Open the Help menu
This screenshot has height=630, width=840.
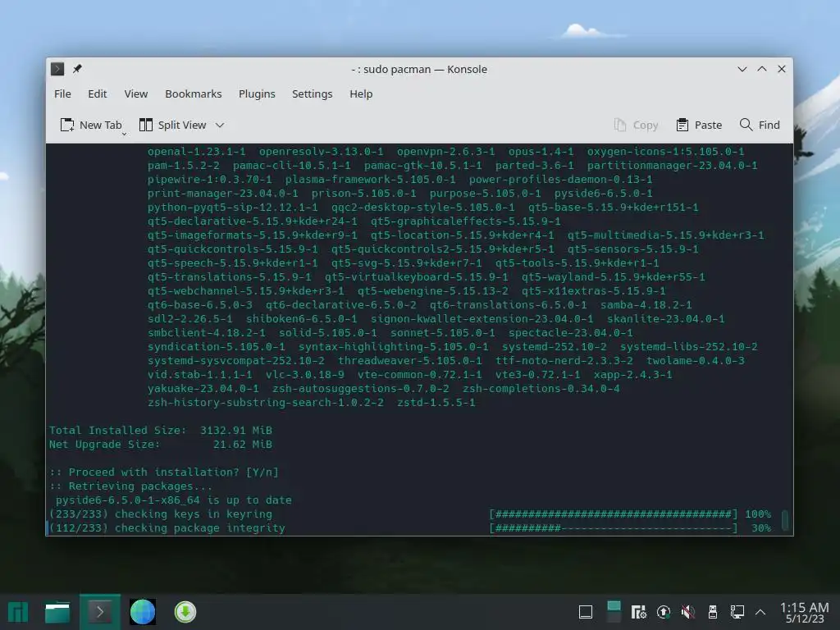(361, 94)
